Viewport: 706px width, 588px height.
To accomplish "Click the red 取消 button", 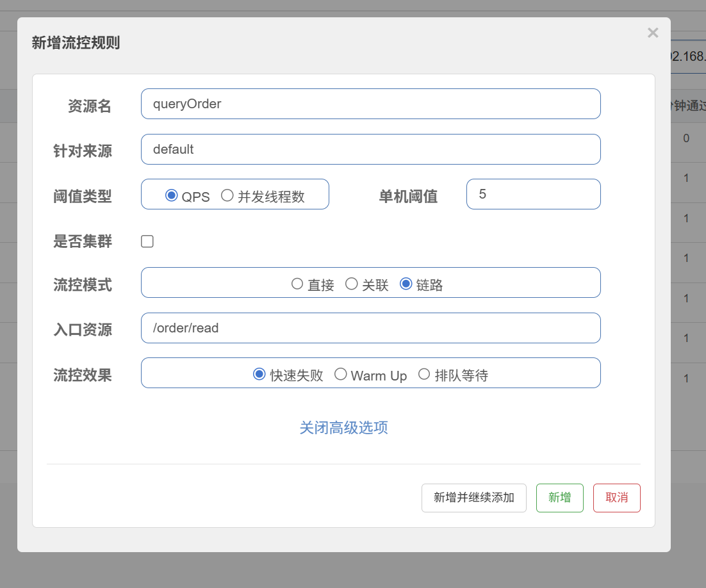I will (x=617, y=498).
